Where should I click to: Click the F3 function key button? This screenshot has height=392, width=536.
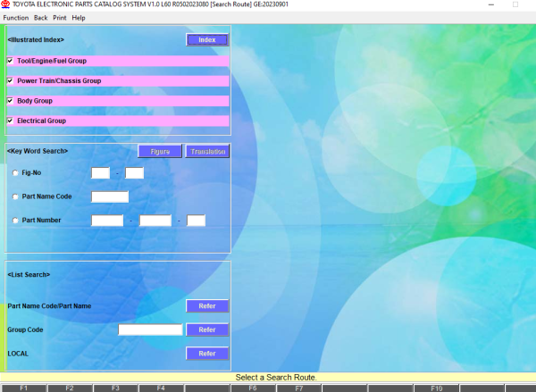[115, 388]
